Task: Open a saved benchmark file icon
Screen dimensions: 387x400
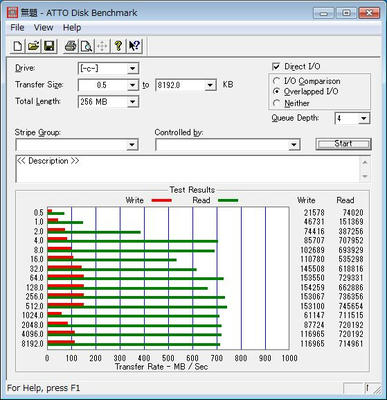Action: point(33,46)
